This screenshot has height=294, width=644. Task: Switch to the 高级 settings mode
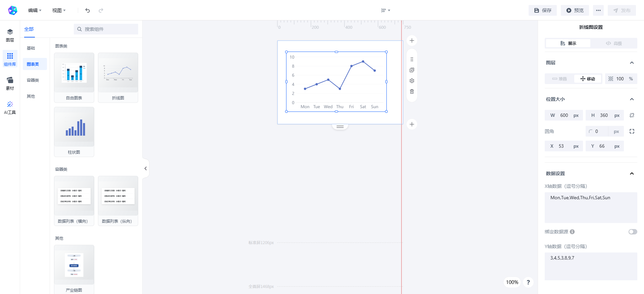point(613,43)
